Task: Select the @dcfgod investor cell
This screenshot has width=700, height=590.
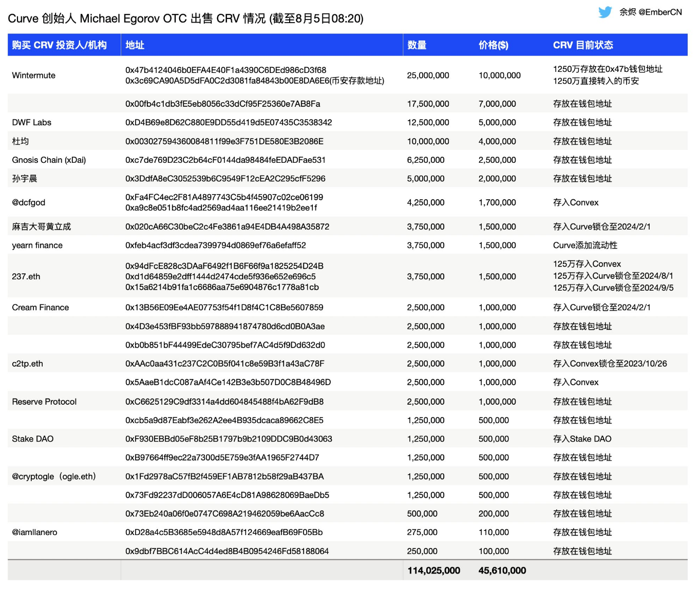Action: pyautogui.click(x=28, y=202)
